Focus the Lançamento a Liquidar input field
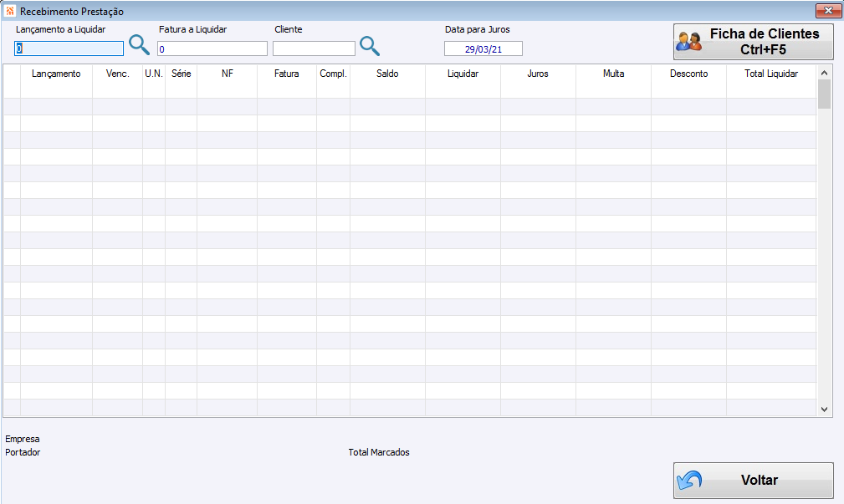Screen dimensions: 844x504 pyautogui.click(x=69, y=49)
